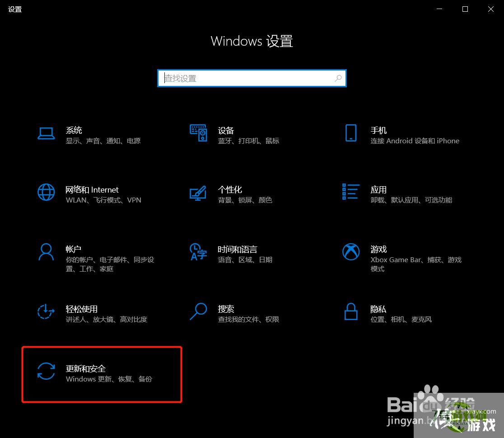Click the description 卸载、默认应用、可选功能
504x438 pixels.
pyautogui.click(x=411, y=200)
